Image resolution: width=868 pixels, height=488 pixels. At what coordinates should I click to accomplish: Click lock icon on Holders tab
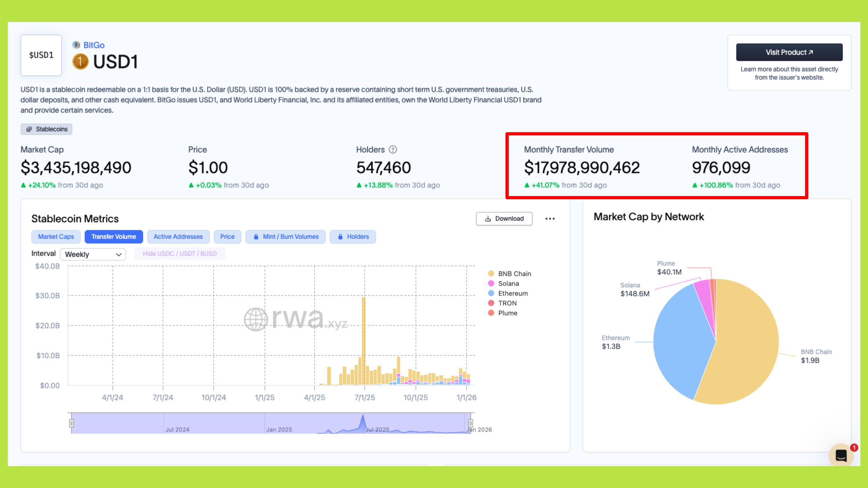[340, 237]
